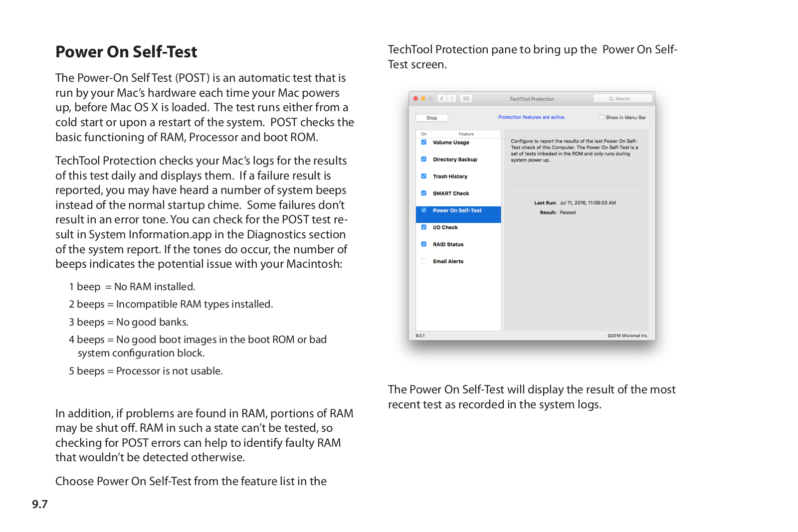Click the '5 beeps = Processor is not usable.' line
Screen dimensions: 798x532
[x=146, y=371]
